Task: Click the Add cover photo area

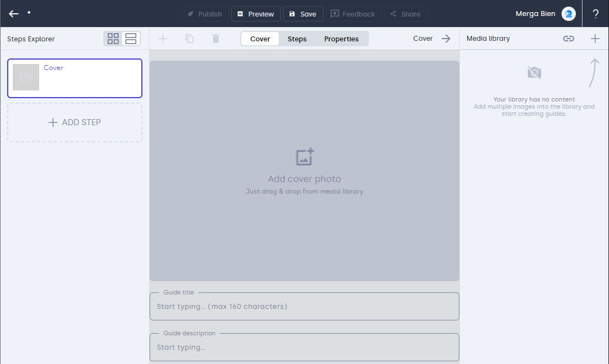Action: coord(304,171)
